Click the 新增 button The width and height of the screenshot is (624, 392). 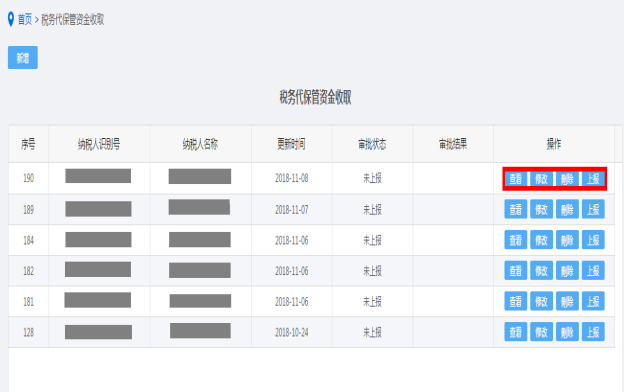[x=23, y=58]
